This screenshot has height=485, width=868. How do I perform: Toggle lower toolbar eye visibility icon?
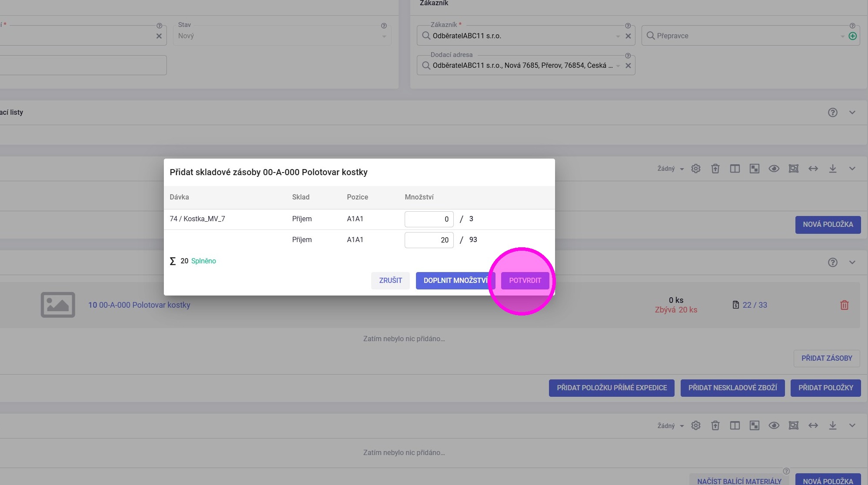[x=774, y=425]
